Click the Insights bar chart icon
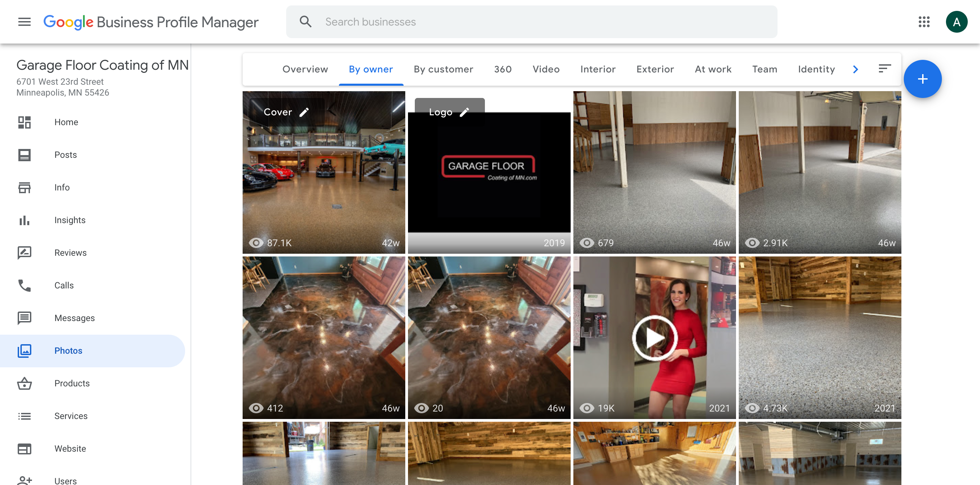Viewport: 980px width, 485px height. tap(24, 220)
